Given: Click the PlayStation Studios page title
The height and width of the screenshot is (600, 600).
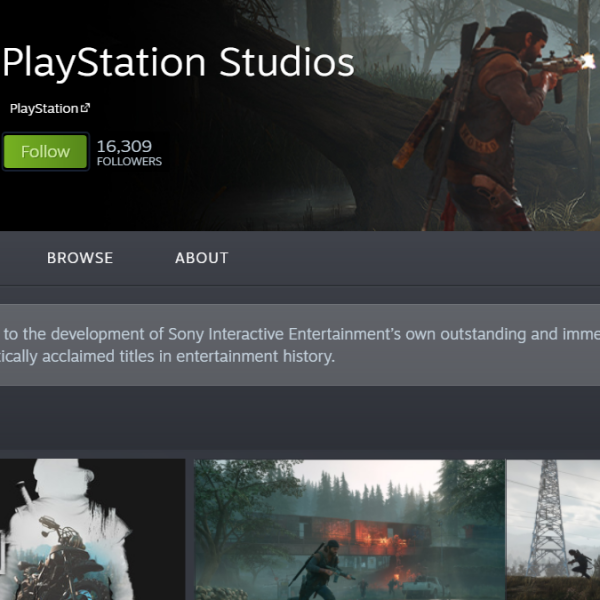Looking at the screenshot, I should 179,63.
